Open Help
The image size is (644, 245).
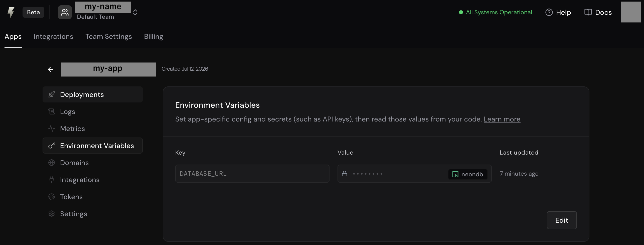point(558,12)
